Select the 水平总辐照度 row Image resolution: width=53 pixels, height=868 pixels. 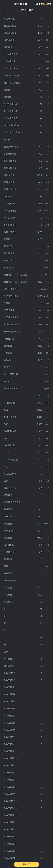coord(26,203)
